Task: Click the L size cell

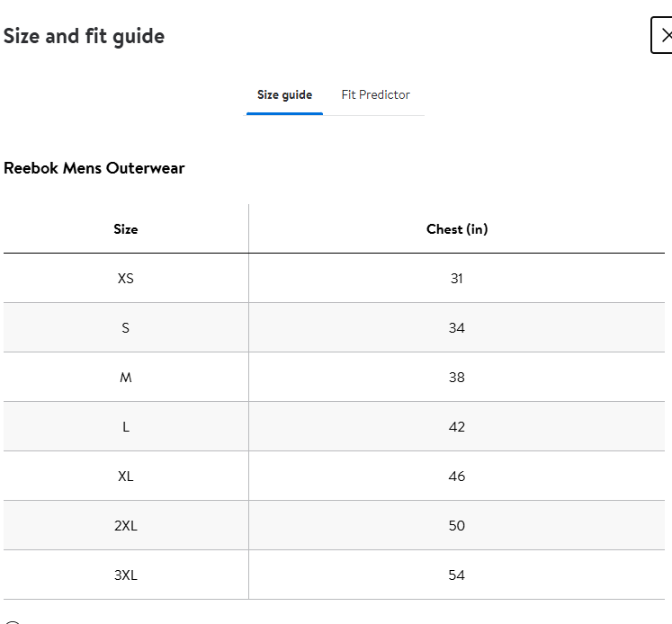Action: [126, 427]
